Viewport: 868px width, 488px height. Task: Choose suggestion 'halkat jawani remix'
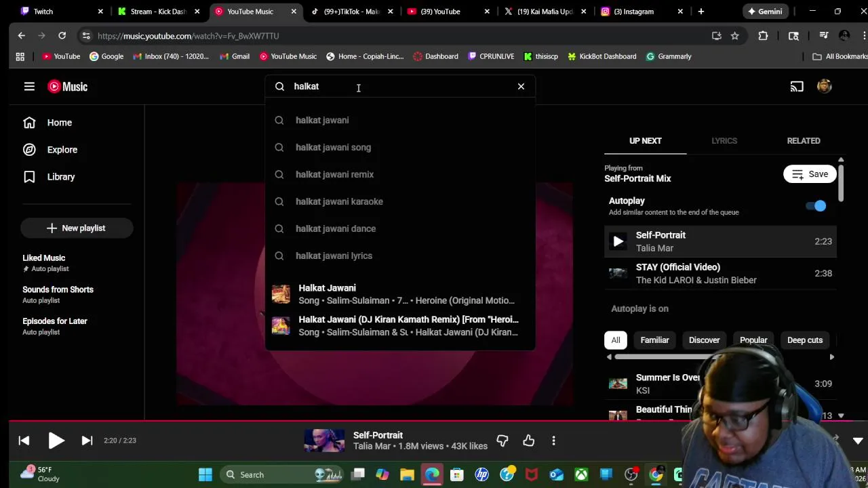(400, 174)
